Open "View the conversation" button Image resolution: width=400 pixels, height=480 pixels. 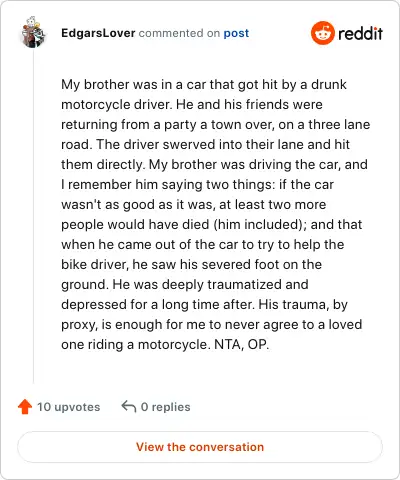tap(200, 447)
